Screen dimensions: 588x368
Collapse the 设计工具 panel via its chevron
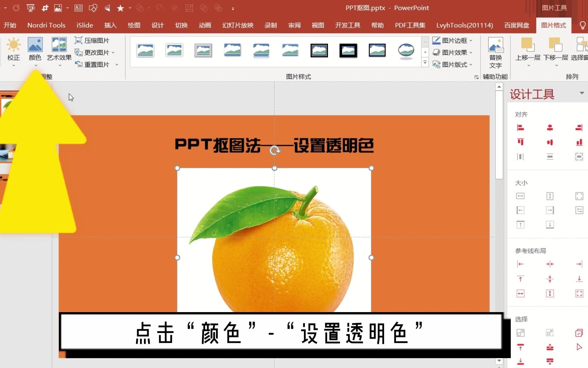(582, 93)
